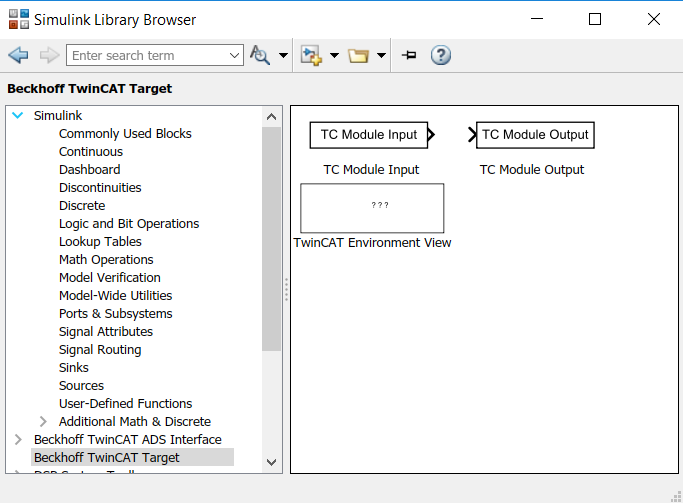Click the TwinCAT Environment View label
The image size is (683, 503).
(x=372, y=243)
